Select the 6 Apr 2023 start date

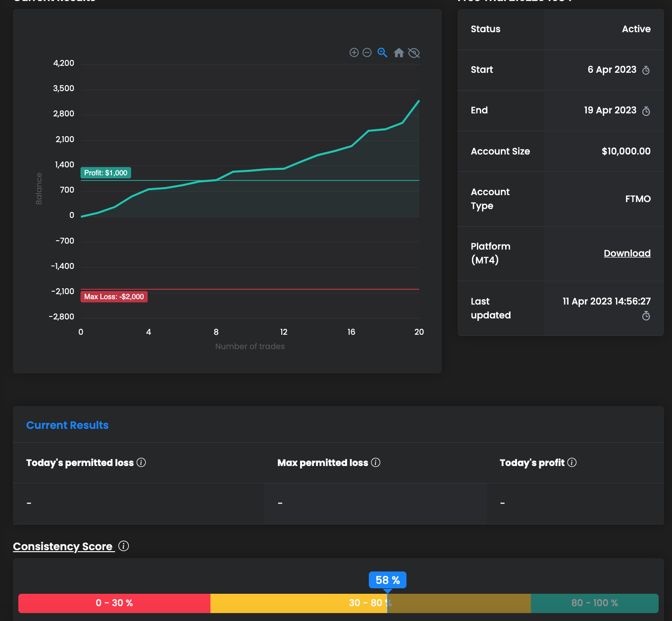(612, 69)
